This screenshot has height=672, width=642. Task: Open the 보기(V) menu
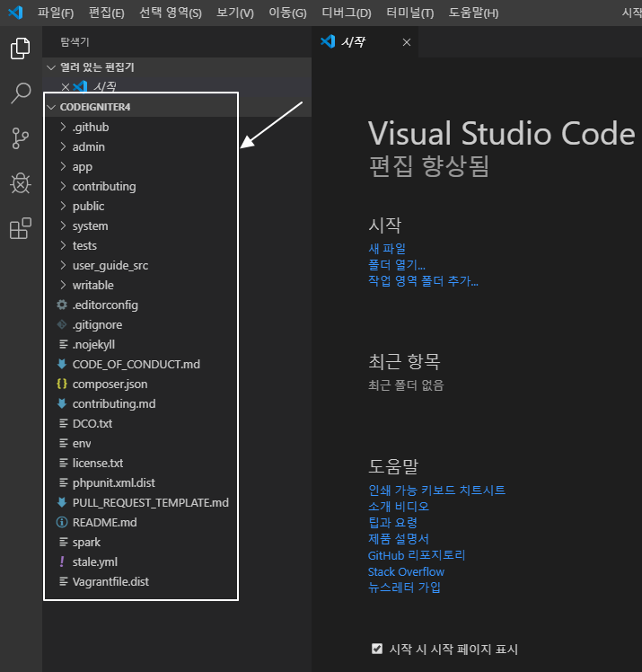pos(235,13)
